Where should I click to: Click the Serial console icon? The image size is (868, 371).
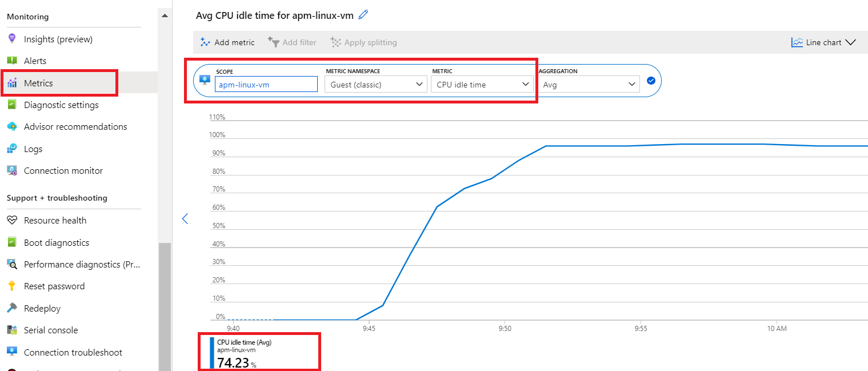pyautogui.click(x=12, y=330)
